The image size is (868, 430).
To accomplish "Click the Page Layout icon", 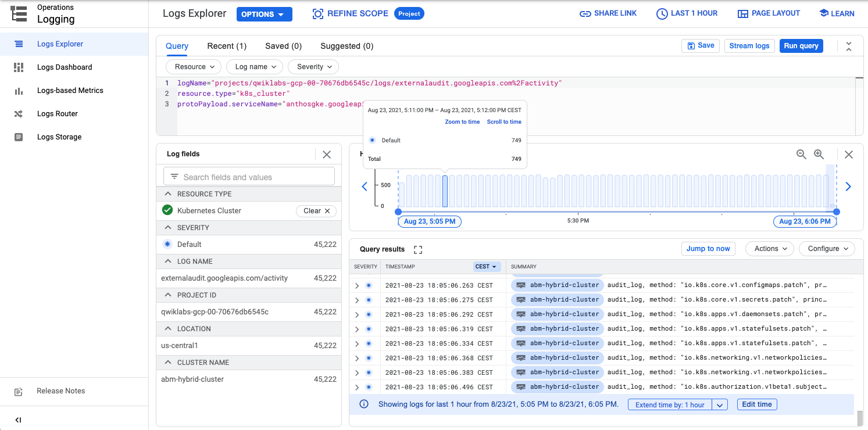I will point(742,13).
